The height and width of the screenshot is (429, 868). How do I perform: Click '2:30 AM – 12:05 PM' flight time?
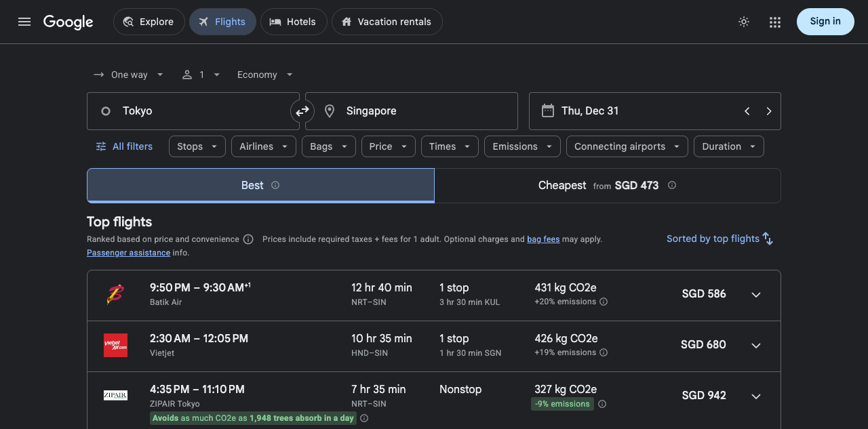[x=199, y=339]
